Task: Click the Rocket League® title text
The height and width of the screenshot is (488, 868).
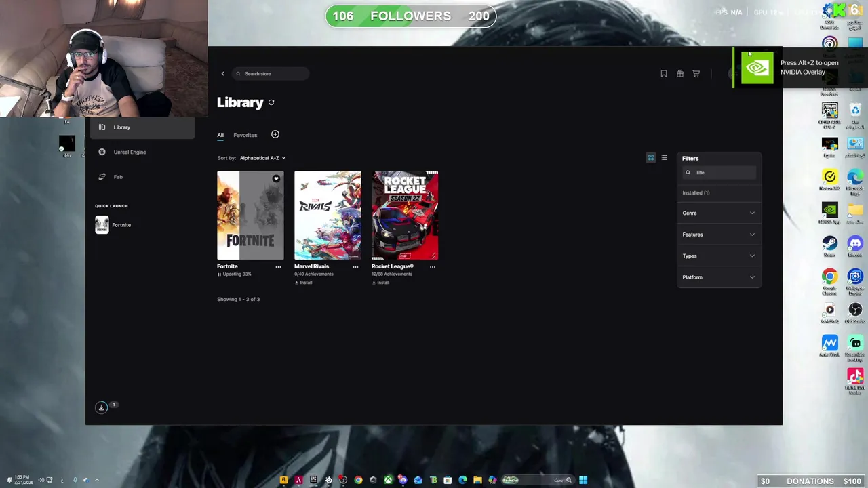Action: pyautogui.click(x=392, y=266)
